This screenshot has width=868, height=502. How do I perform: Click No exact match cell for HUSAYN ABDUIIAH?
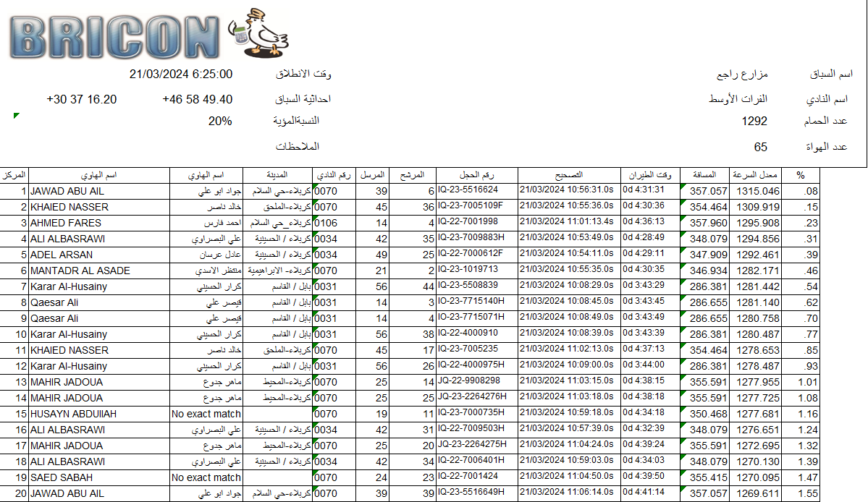tap(206, 414)
